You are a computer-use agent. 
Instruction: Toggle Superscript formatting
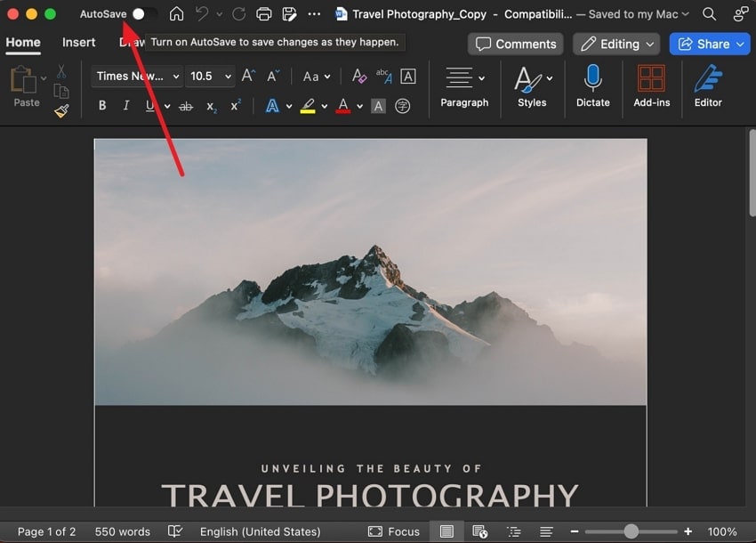(x=236, y=105)
